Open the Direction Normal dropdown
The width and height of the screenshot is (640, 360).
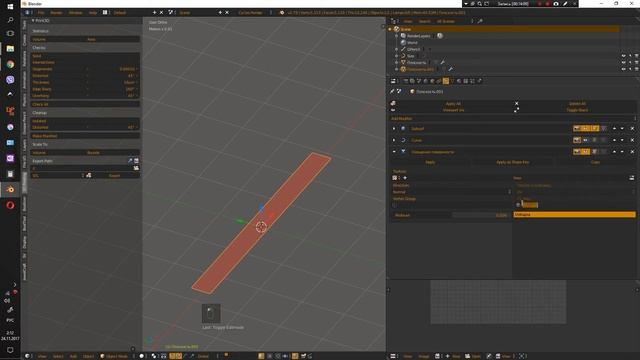(451, 192)
